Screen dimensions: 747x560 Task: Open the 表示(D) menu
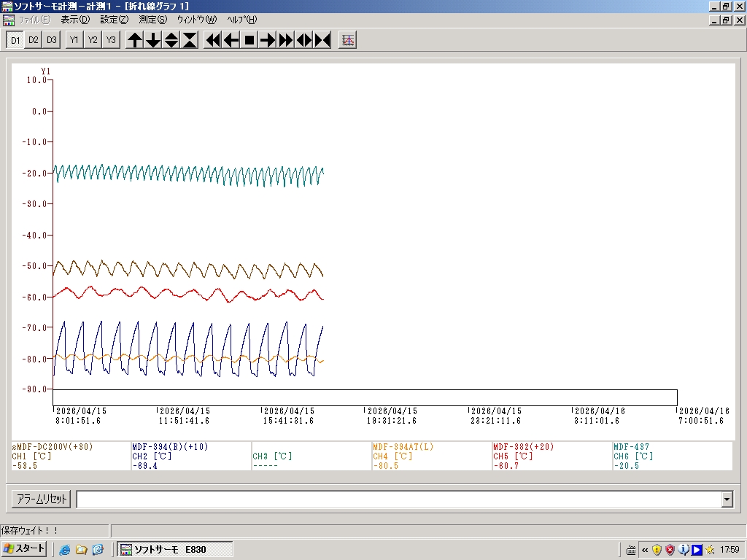(x=75, y=20)
